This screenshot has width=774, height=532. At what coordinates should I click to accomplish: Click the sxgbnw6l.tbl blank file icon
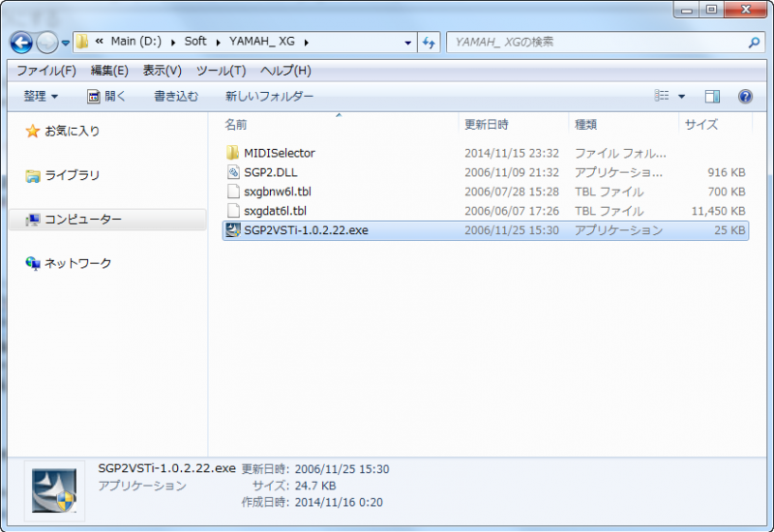(233, 192)
